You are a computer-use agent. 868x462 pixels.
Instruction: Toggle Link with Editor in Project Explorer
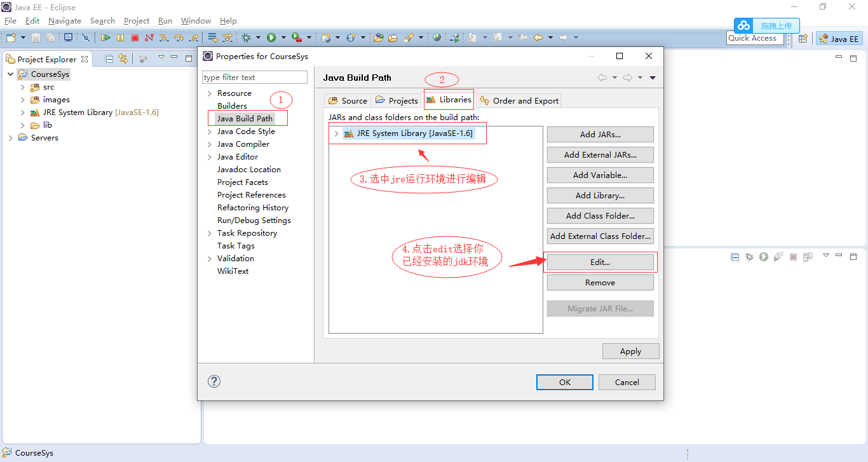click(123, 58)
